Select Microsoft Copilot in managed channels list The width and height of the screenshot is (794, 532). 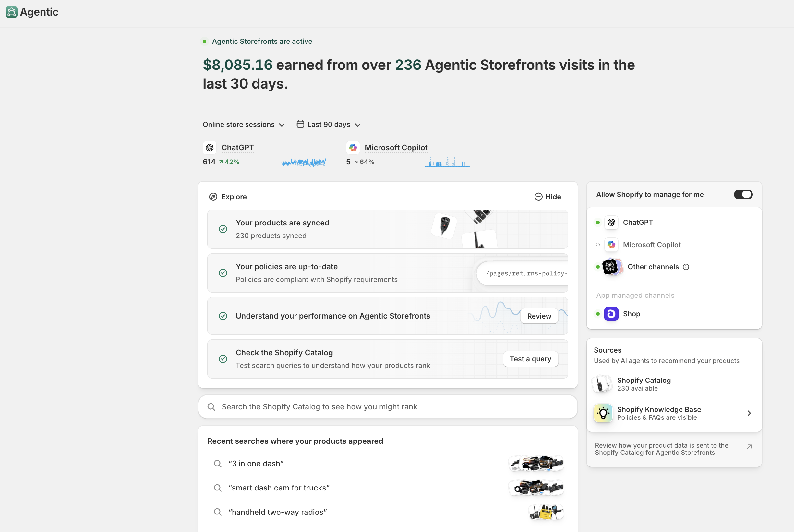[674, 245]
